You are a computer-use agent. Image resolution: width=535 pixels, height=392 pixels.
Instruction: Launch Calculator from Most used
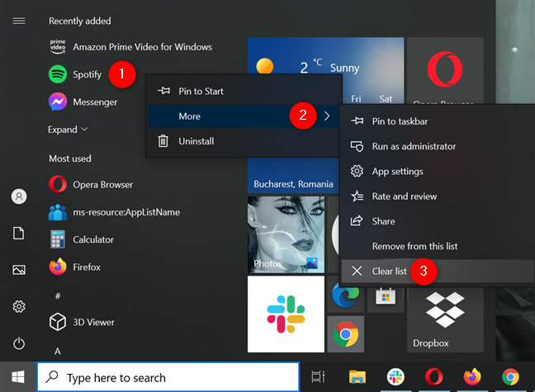point(92,239)
